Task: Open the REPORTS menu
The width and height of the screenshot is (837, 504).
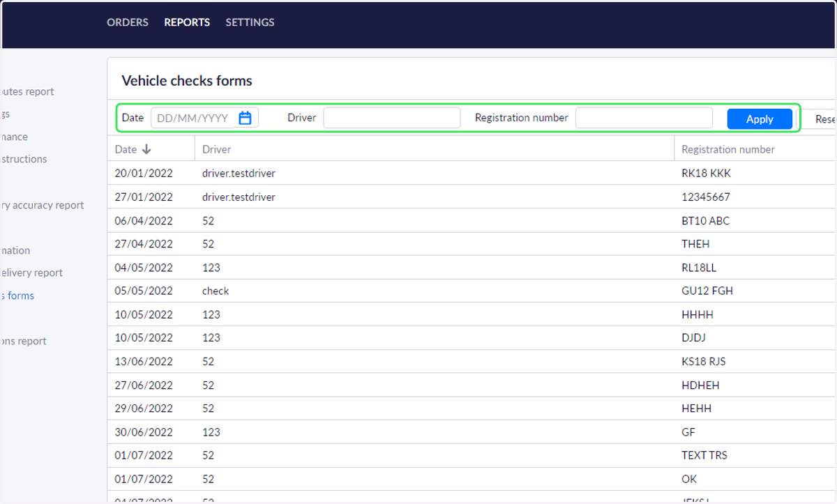Action: [x=187, y=22]
